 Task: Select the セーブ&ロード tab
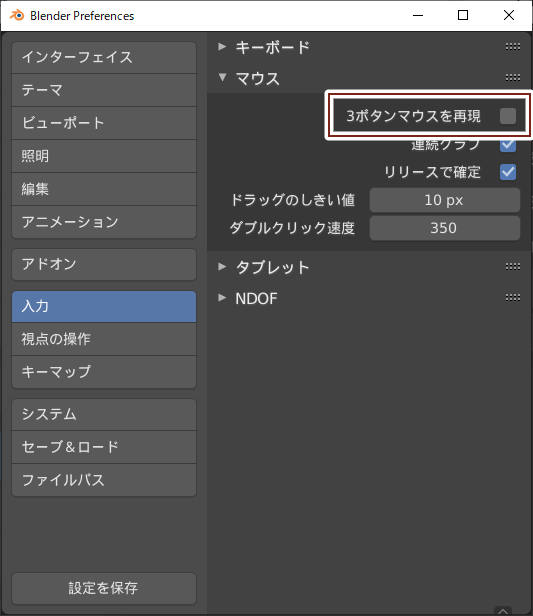[x=104, y=447]
